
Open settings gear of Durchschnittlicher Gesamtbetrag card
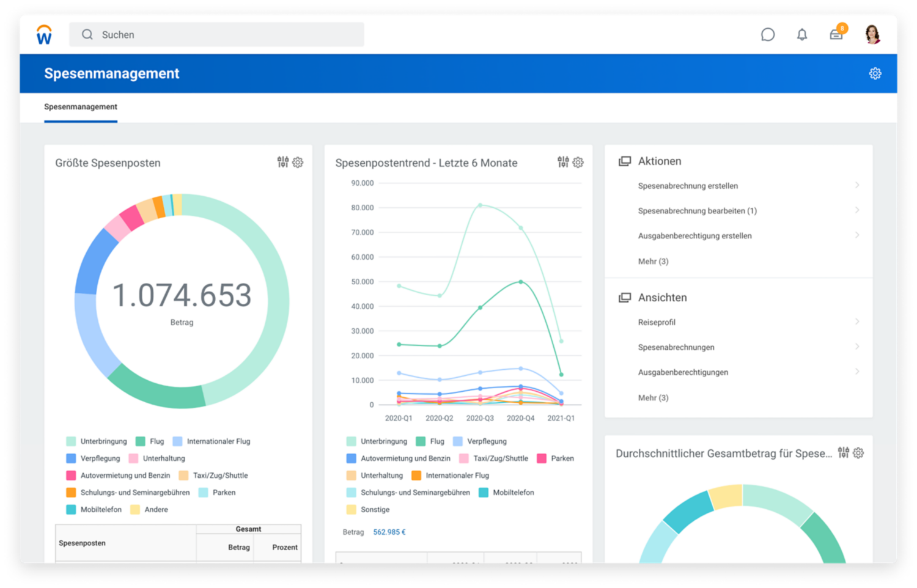[858, 453]
